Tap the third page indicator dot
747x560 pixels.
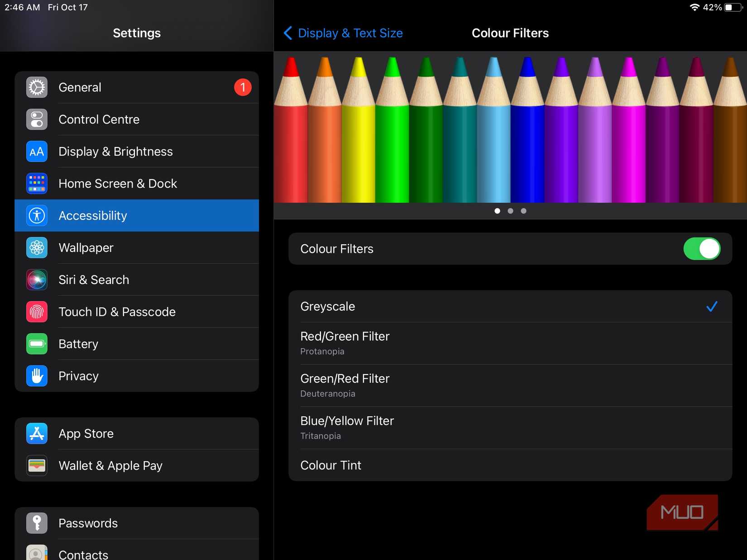pyautogui.click(x=524, y=210)
